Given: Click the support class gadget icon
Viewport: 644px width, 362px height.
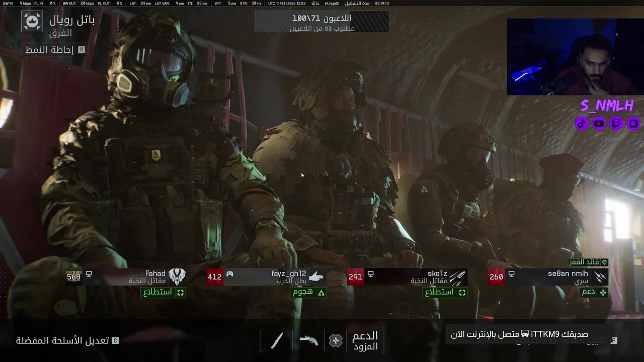Looking at the screenshot, I should tap(336, 341).
